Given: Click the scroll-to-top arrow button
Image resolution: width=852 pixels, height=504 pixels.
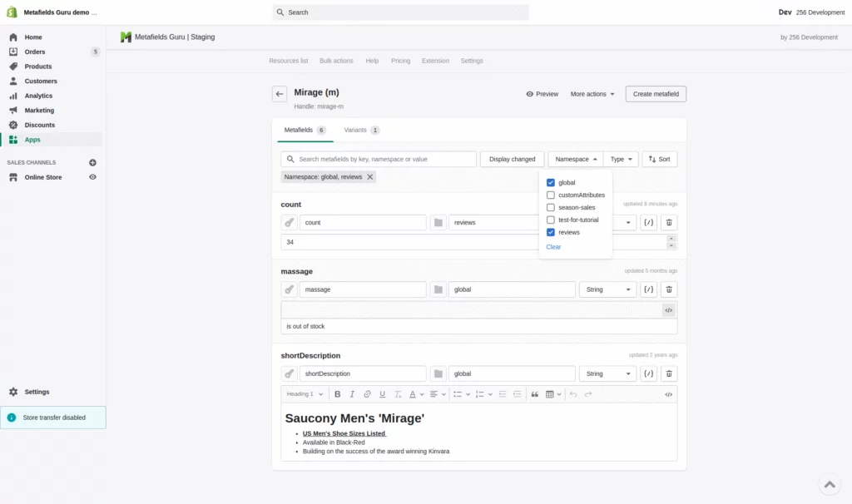Looking at the screenshot, I should (830, 484).
